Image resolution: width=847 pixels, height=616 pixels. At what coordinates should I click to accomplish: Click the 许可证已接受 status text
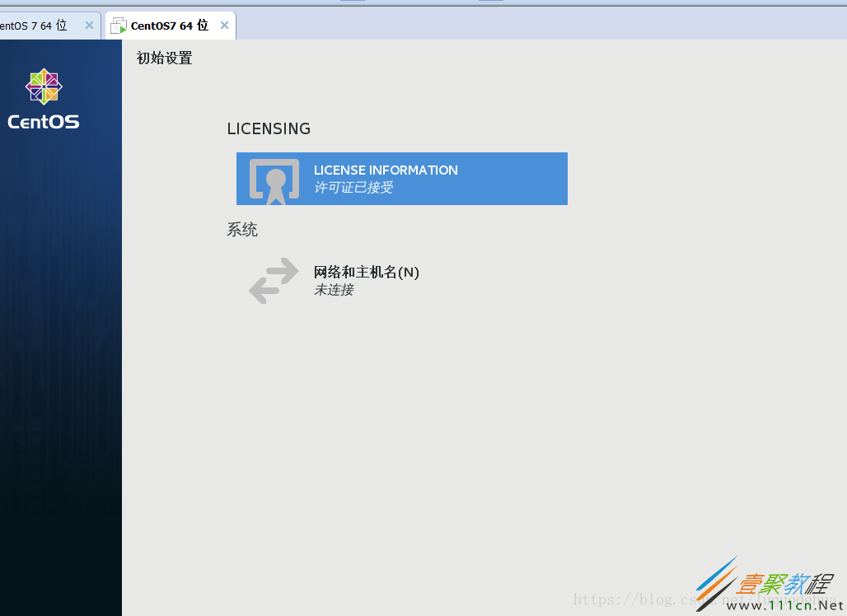pos(353,187)
